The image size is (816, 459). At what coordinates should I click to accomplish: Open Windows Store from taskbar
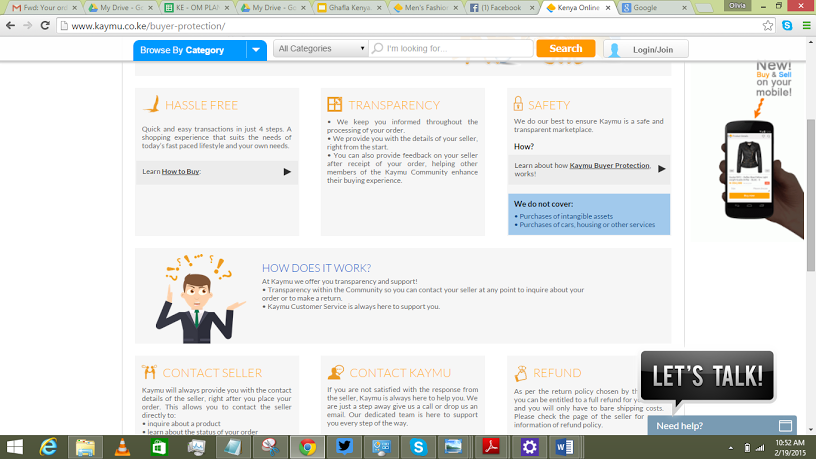[159, 447]
